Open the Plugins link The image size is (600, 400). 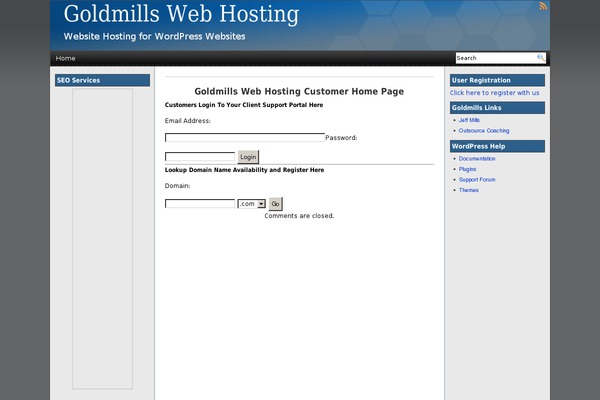tap(468, 169)
